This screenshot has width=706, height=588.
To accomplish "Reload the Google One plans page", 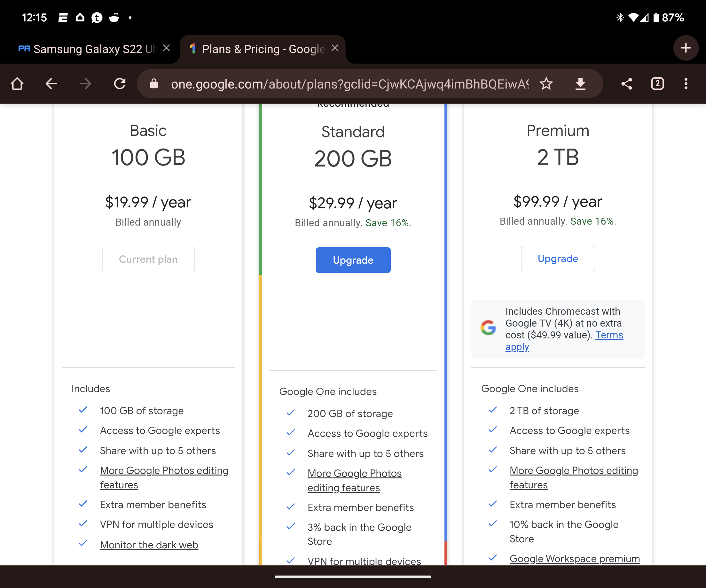I will click(120, 84).
